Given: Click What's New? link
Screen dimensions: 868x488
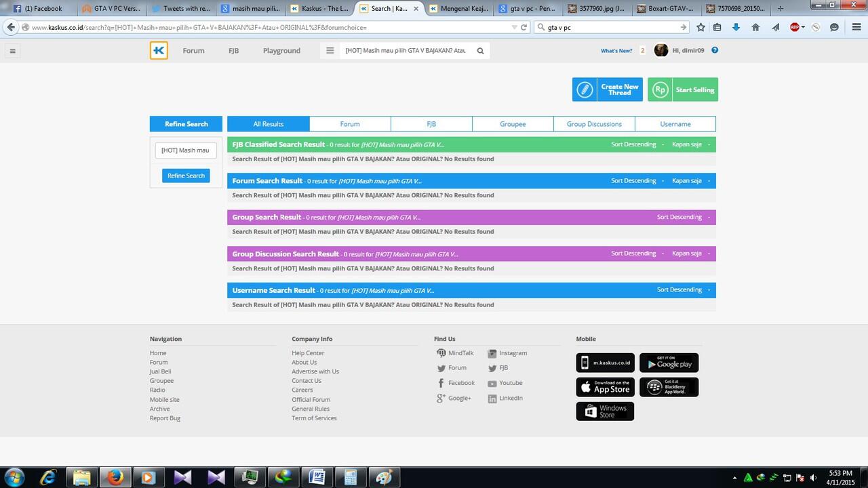Looking at the screenshot, I should (616, 51).
